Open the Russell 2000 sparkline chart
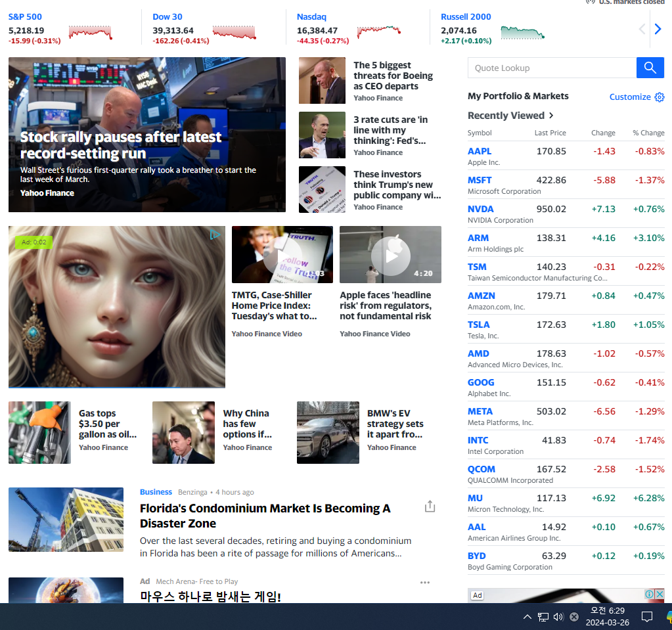This screenshot has width=672, height=630. point(523,33)
